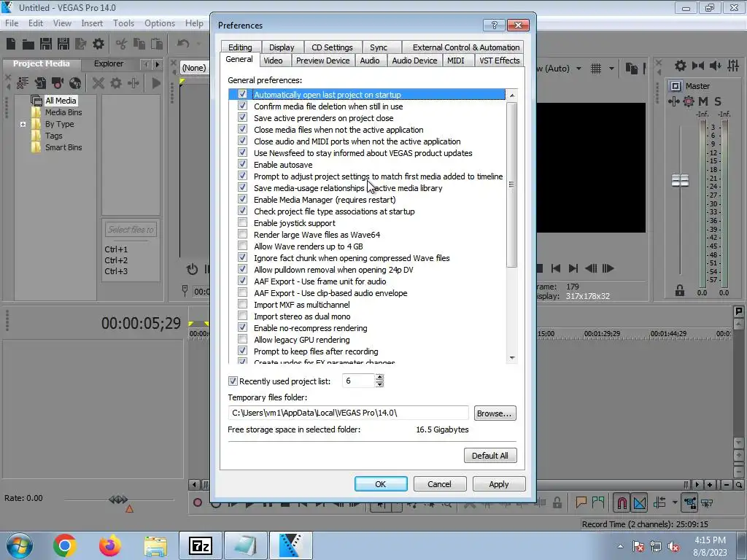Solo the Master bus
Viewport: 747px width, 560px height.
click(718, 101)
